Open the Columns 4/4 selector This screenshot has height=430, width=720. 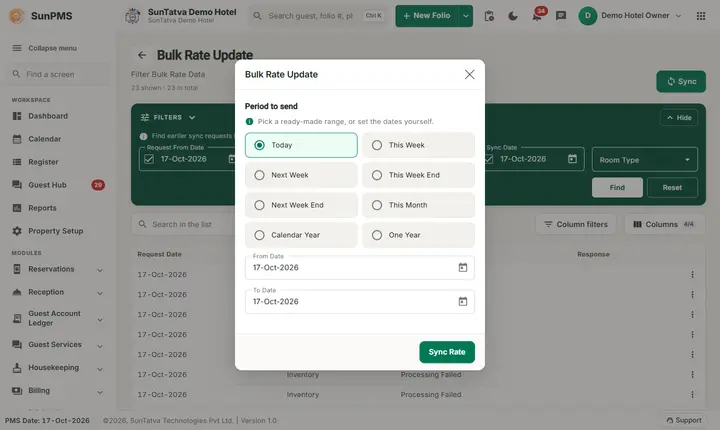(664, 224)
